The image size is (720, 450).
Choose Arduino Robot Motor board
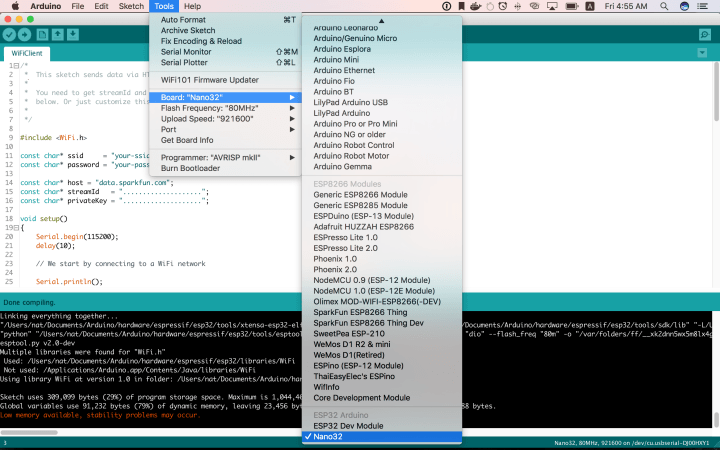(x=382, y=156)
